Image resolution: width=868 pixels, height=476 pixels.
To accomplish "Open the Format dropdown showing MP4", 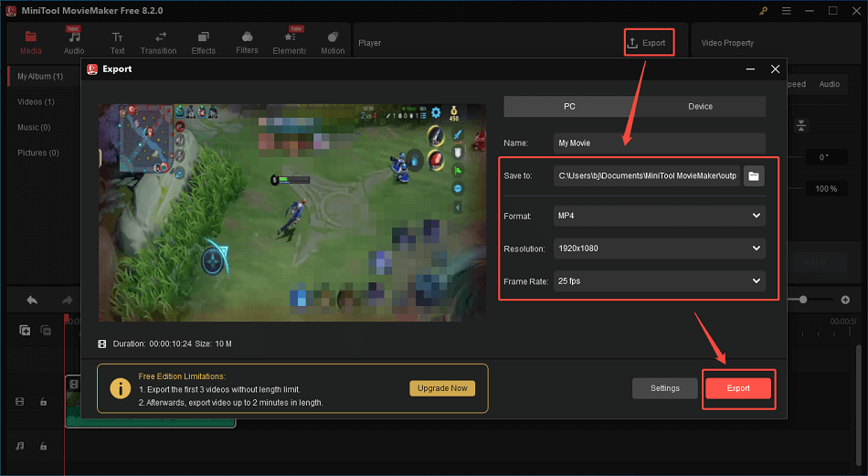I will tap(660, 216).
